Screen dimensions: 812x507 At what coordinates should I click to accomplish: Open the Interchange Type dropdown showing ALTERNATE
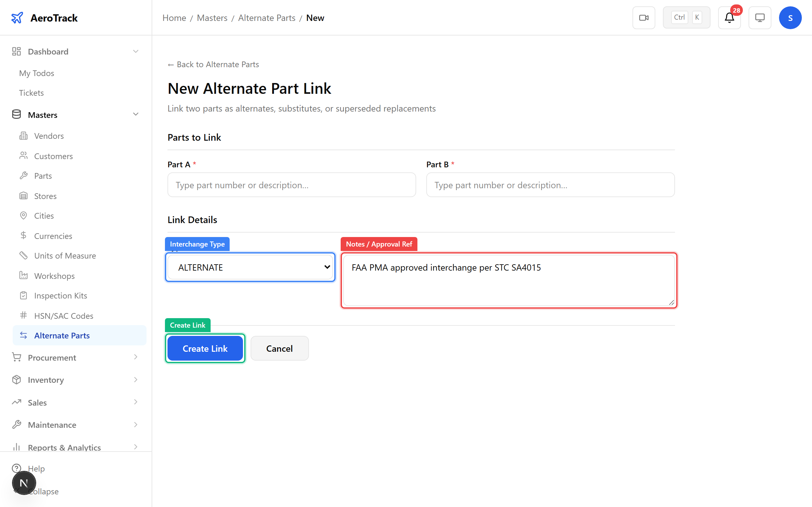point(250,267)
